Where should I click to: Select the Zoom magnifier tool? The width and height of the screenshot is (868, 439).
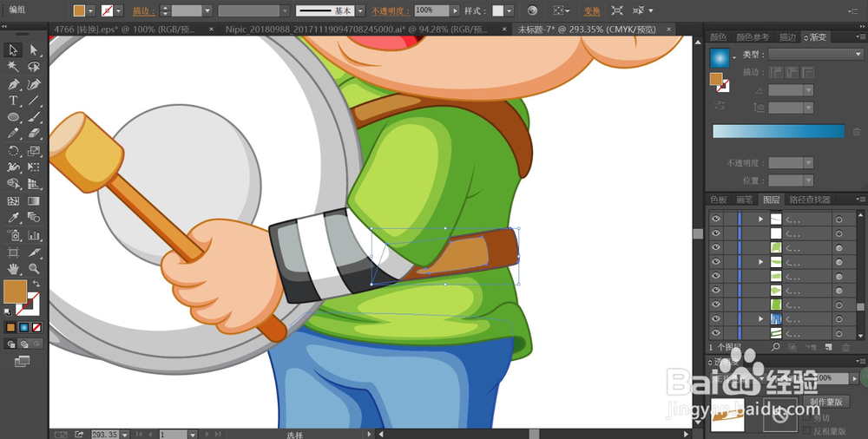[34, 269]
